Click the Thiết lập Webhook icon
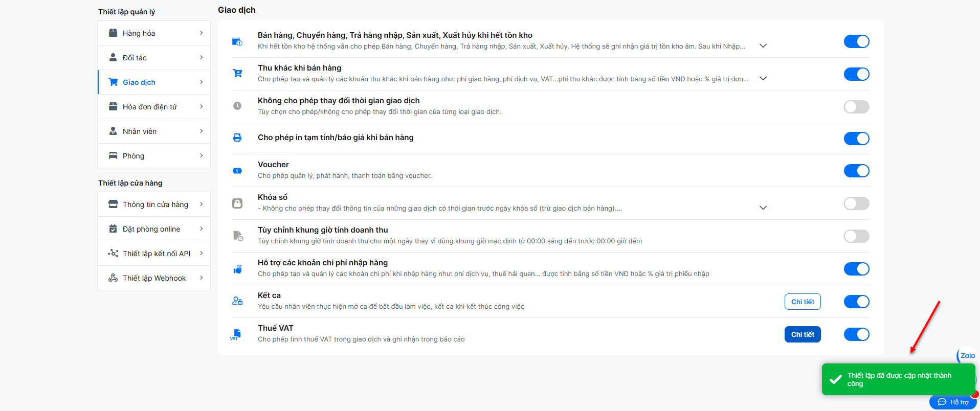The height and width of the screenshot is (411, 980). pos(113,278)
